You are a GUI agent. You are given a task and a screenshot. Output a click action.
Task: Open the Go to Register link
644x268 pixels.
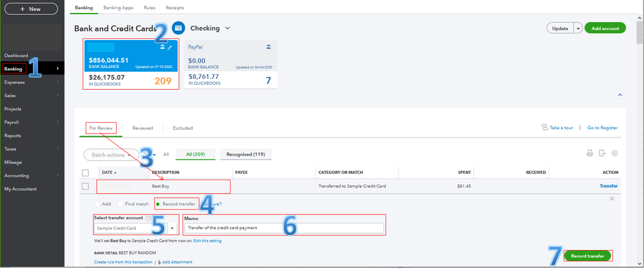602,128
